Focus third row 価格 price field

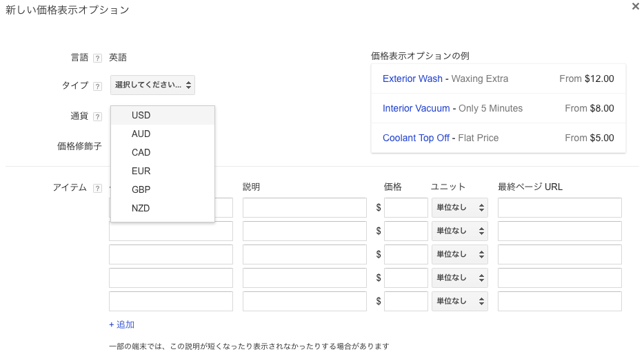406,254
